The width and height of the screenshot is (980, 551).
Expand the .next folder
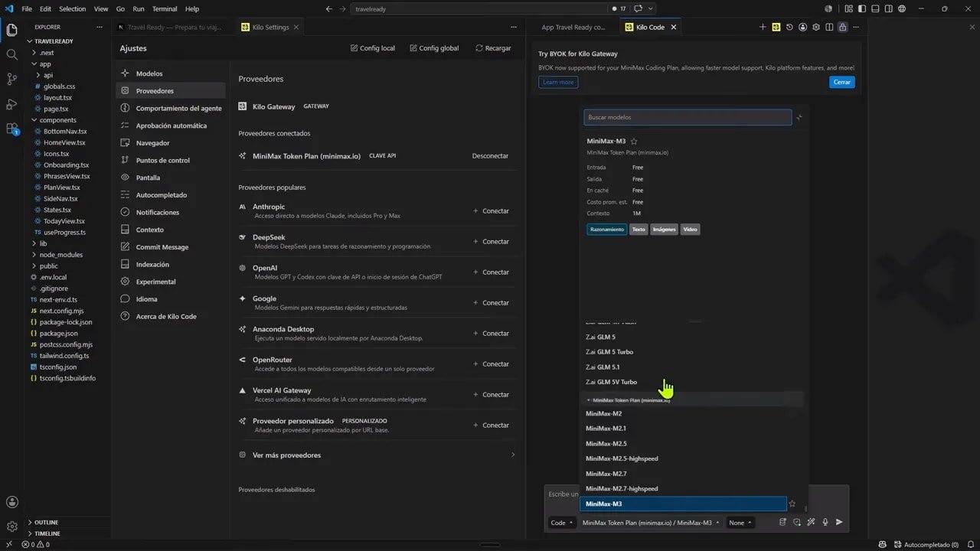tap(47, 53)
